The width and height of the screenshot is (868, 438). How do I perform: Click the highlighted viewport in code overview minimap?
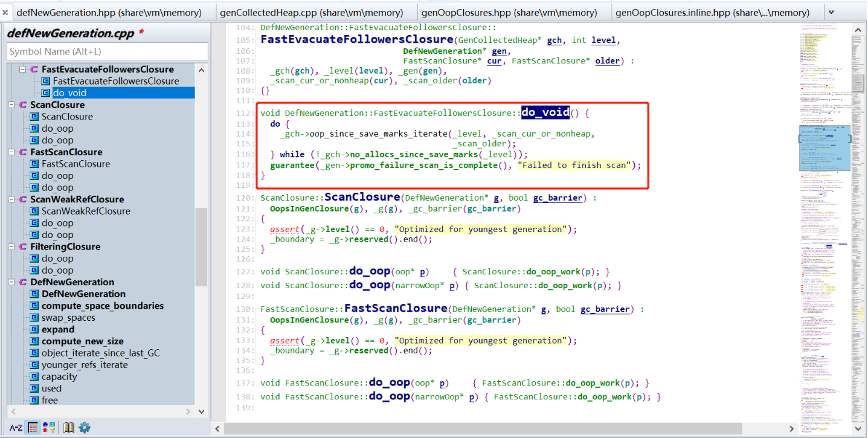pyautogui.click(x=825, y=148)
